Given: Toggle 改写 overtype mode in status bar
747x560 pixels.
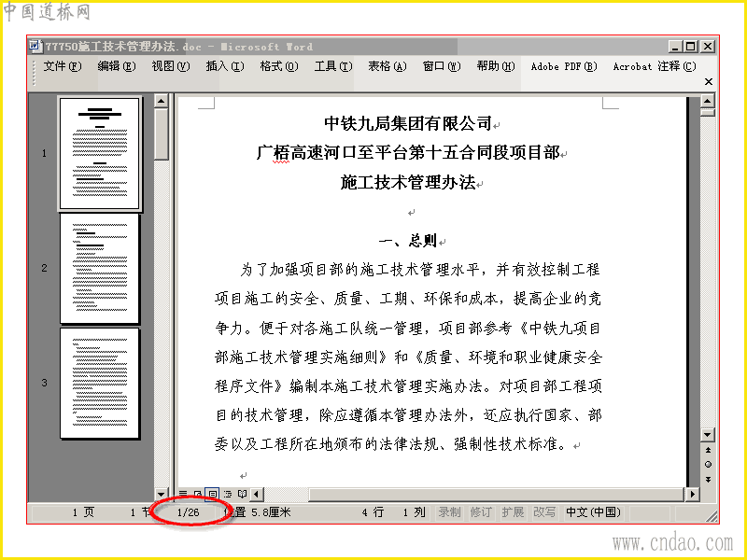Looking at the screenshot, I should [544, 512].
